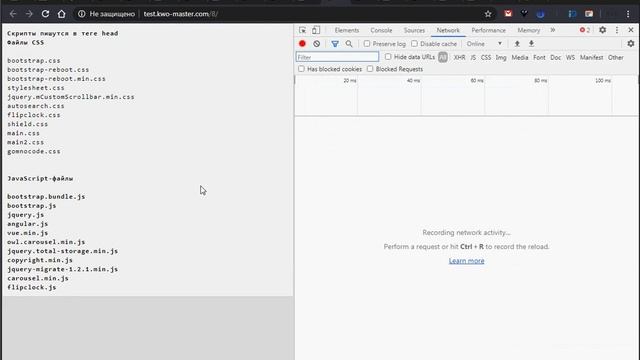
Task: Switch to the Performance tab
Action: (488, 30)
